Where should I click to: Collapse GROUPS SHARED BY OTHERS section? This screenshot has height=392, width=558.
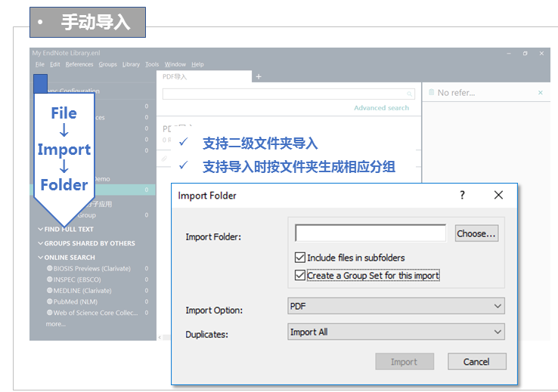(x=40, y=243)
